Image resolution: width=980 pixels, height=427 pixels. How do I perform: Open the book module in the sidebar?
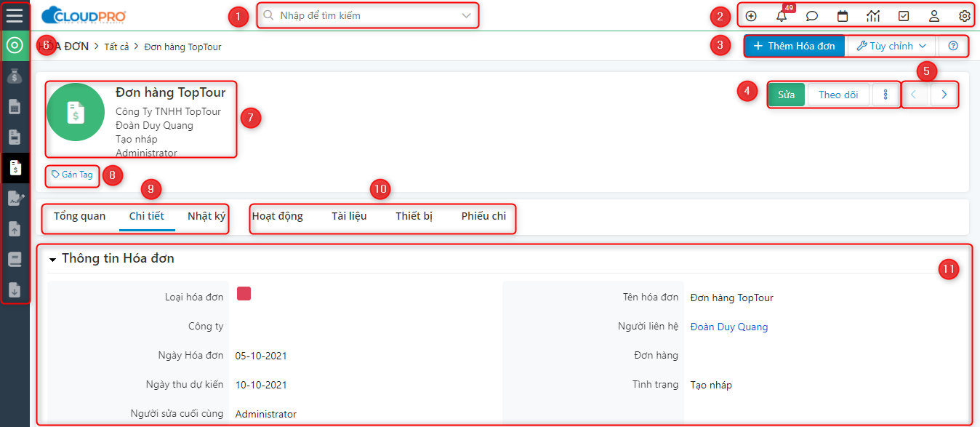(x=15, y=259)
